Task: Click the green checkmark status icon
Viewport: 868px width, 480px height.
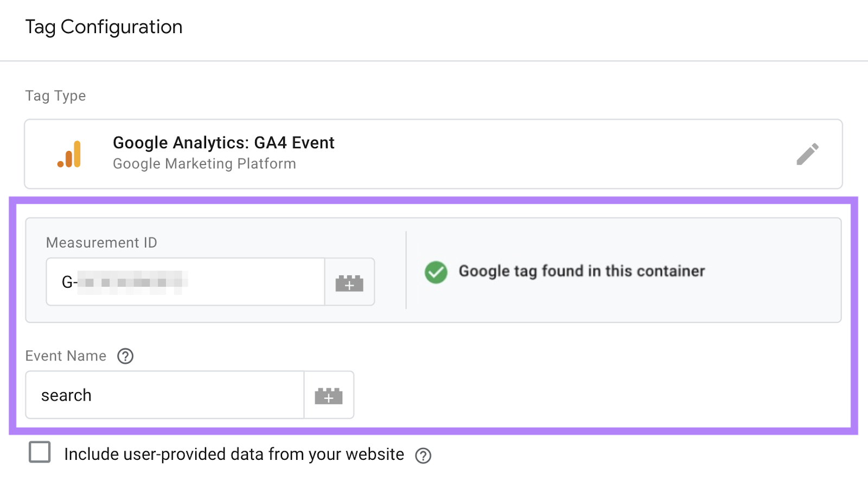Action: [x=436, y=271]
